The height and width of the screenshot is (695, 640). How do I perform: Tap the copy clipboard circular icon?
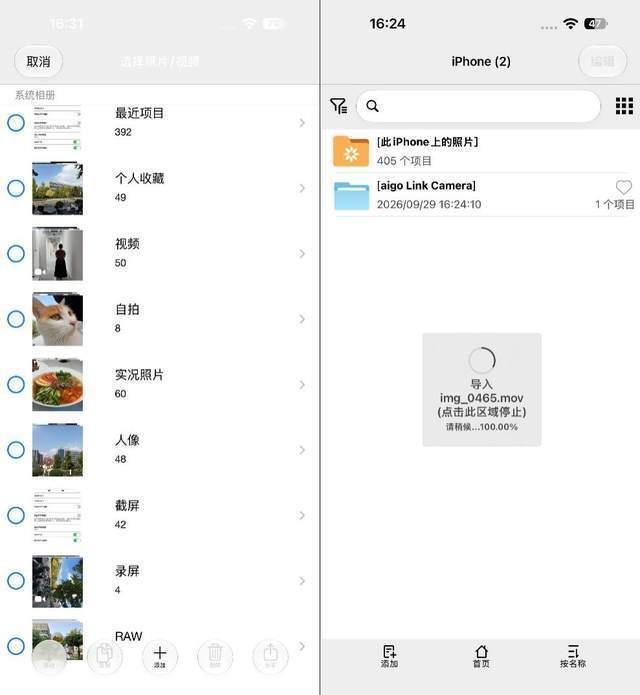click(x=105, y=656)
